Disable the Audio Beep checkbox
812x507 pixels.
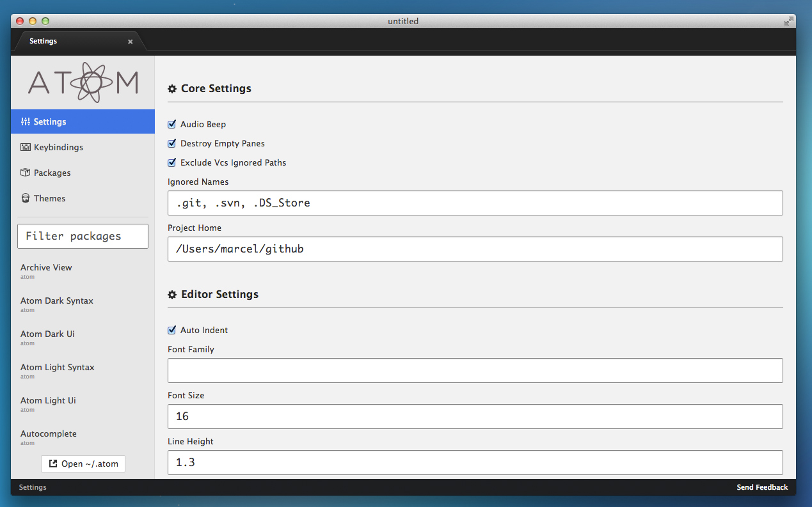pyautogui.click(x=171, y=124)
